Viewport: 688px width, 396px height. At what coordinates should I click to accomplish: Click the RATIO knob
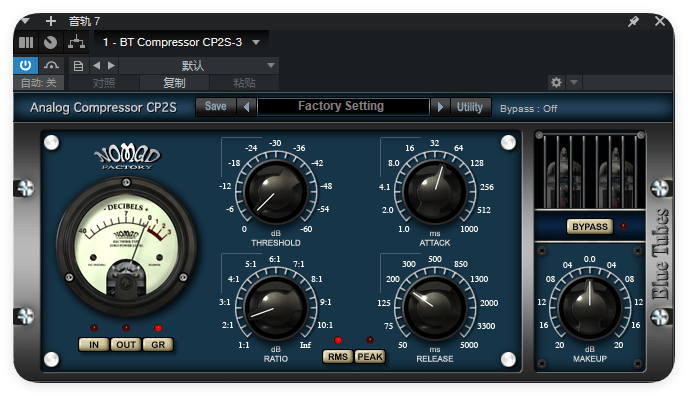tap(276, 307)
